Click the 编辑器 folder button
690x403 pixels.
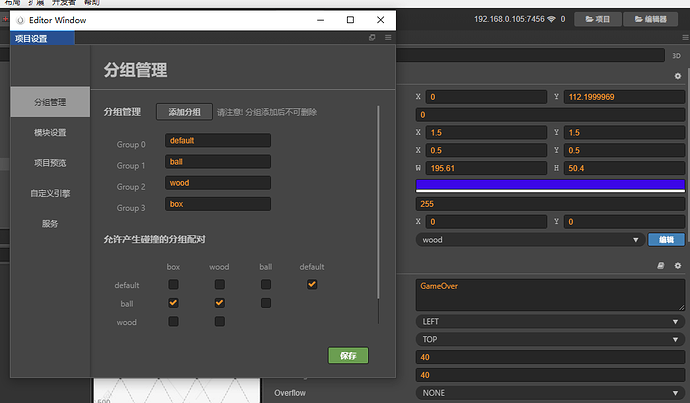pos(650,19)
